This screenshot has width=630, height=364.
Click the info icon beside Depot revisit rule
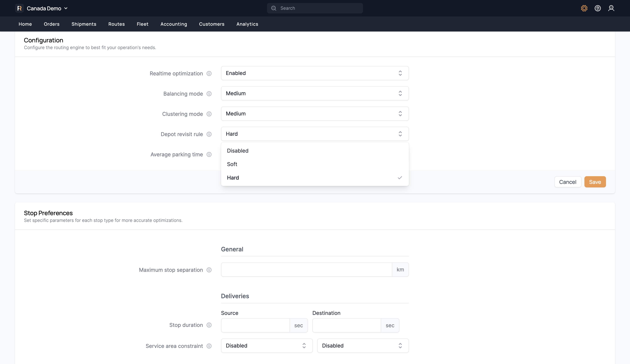coord(209,134)
